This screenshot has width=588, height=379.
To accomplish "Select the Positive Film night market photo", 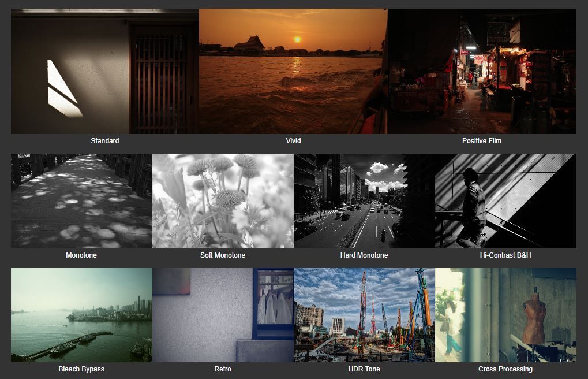I will 481,72.
